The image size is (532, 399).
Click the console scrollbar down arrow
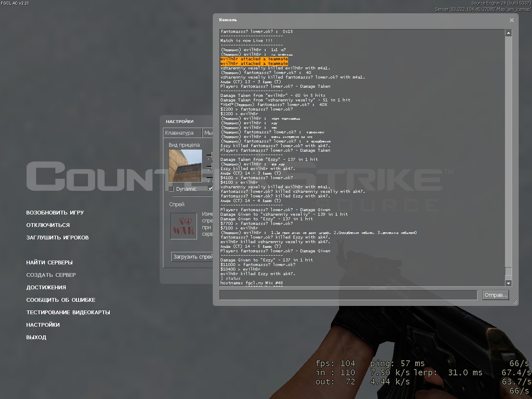pos(508,283)
